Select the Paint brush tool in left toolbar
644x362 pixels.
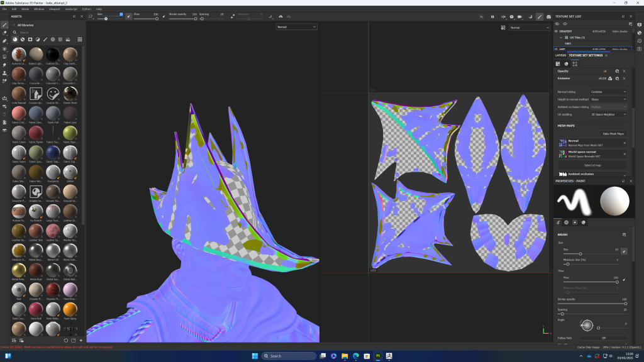tap(4, 25)
